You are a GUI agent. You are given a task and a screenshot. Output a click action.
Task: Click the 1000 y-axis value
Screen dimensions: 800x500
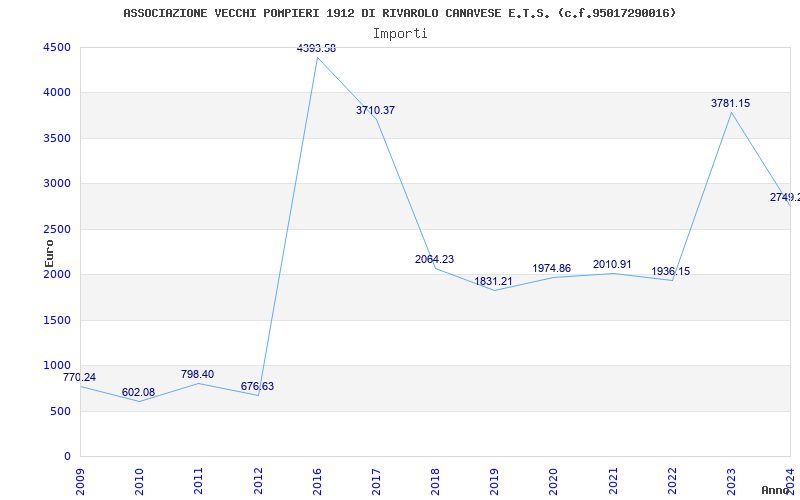point(57,365)
